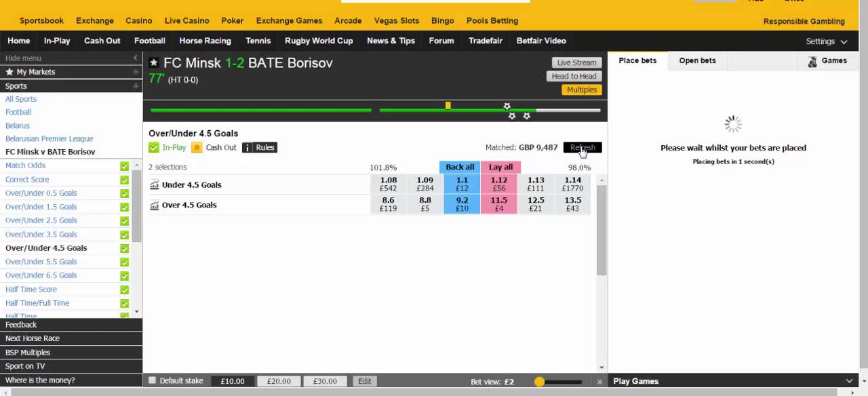Click the Games panel icon
Screen dimensions: 868x396
812,61
